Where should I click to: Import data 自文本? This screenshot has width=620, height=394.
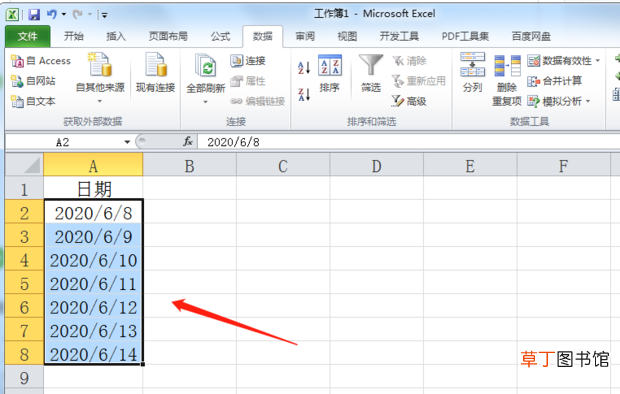(x=33, y=102)
